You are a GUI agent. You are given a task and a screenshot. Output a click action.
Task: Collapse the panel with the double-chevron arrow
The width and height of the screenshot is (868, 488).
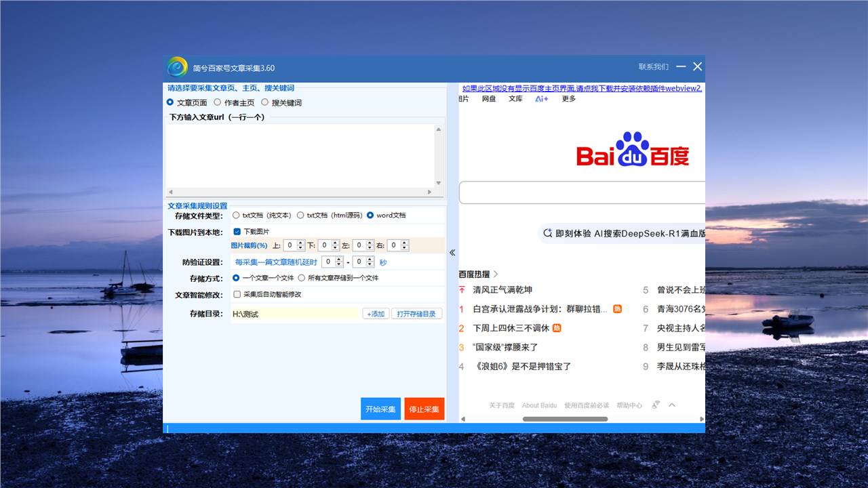click(452, 253)
